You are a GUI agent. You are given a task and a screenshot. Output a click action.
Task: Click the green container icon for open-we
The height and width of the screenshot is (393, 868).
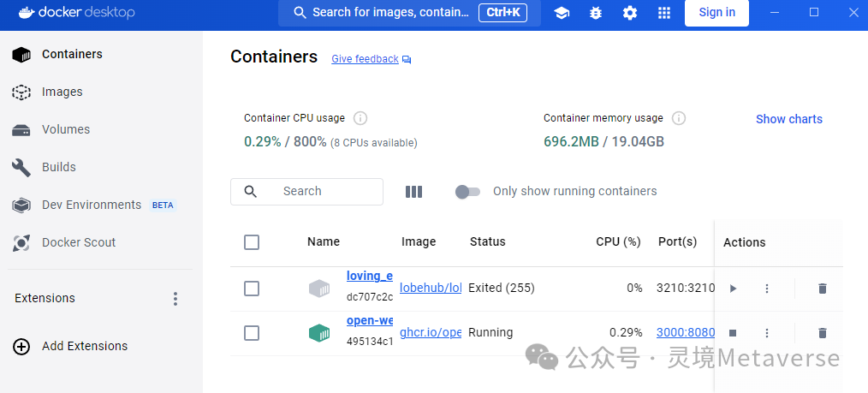click(x=319, y=333)
